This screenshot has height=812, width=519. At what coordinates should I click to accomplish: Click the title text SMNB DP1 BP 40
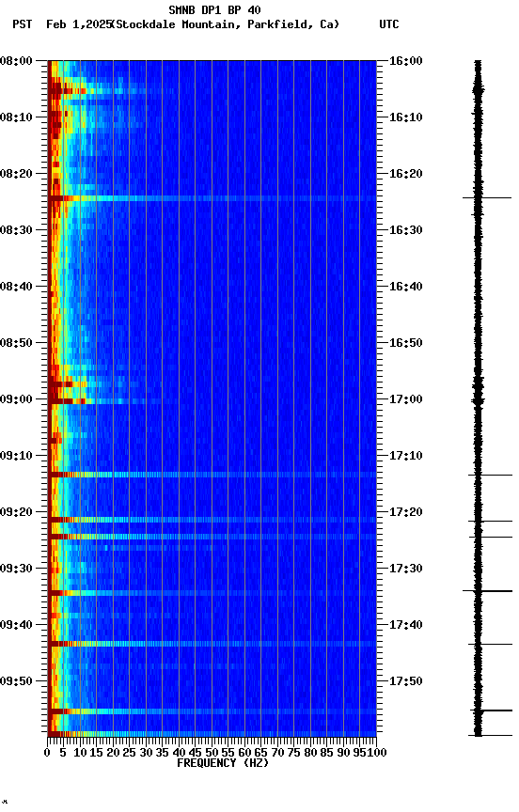pyautogui.click(x=214, y=9)
